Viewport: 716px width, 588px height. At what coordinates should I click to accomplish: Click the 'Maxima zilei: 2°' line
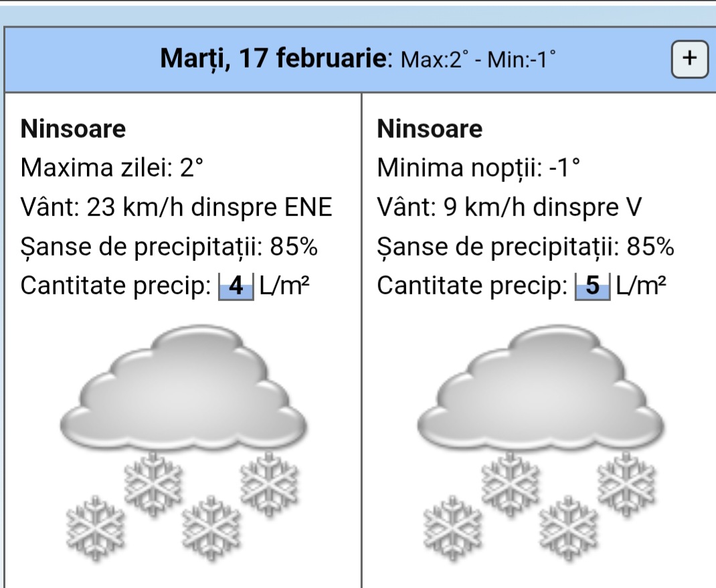(x=111, y=168)
